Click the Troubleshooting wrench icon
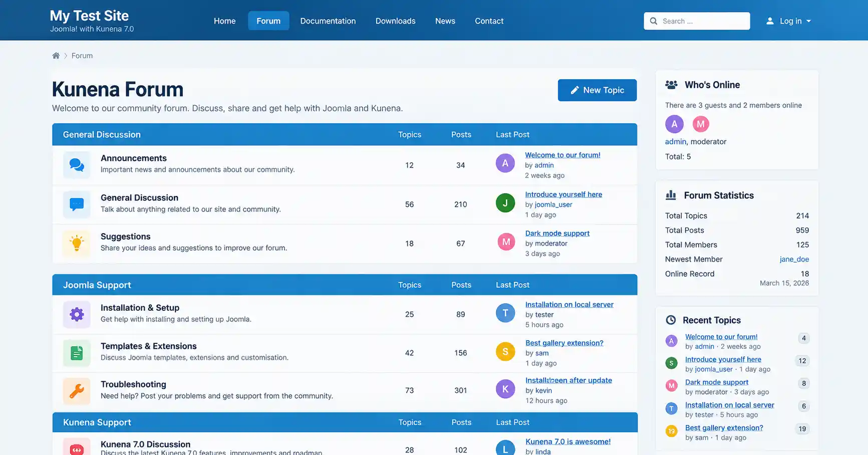This screenshot has height=455, width=868. tap(77, 391)
